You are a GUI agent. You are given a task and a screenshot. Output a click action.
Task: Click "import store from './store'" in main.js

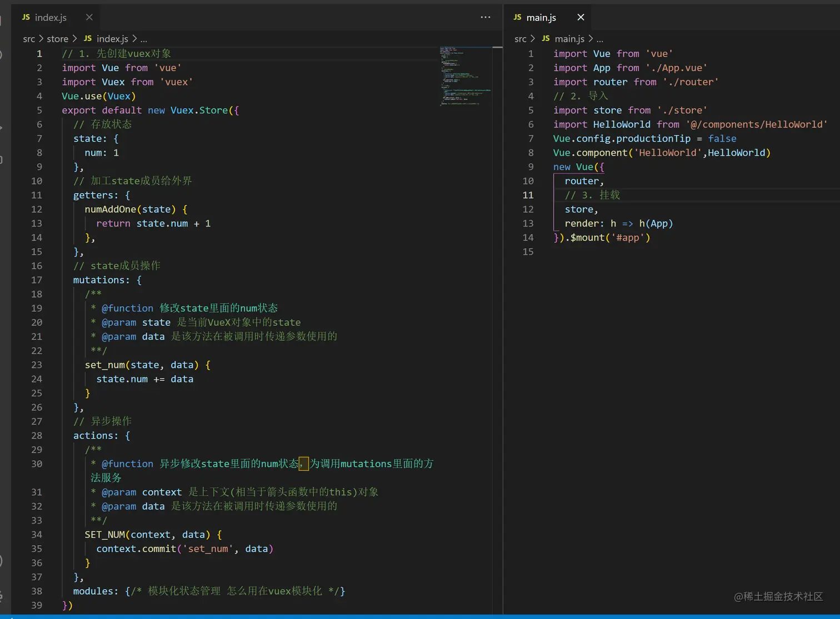(630, 110)
